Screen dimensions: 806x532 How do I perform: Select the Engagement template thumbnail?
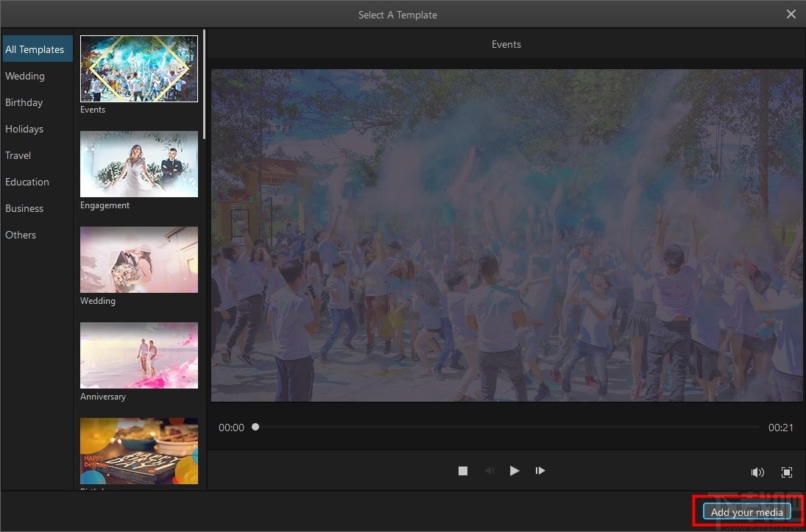click(139, 164)
